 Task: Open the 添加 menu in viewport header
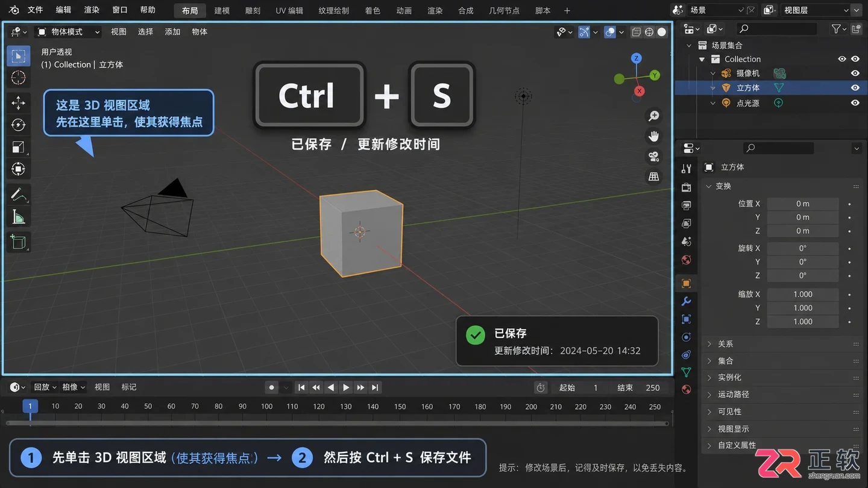[172, 32]
